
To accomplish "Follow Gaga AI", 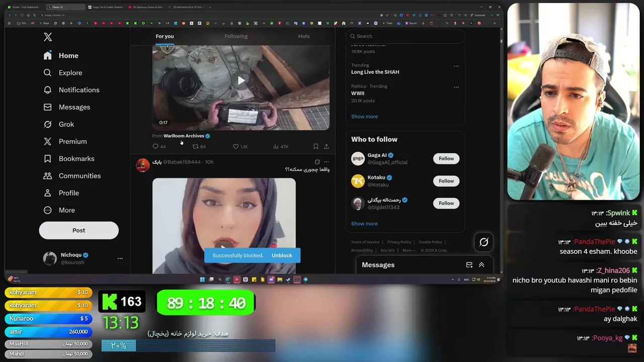I will pos(446,158).
